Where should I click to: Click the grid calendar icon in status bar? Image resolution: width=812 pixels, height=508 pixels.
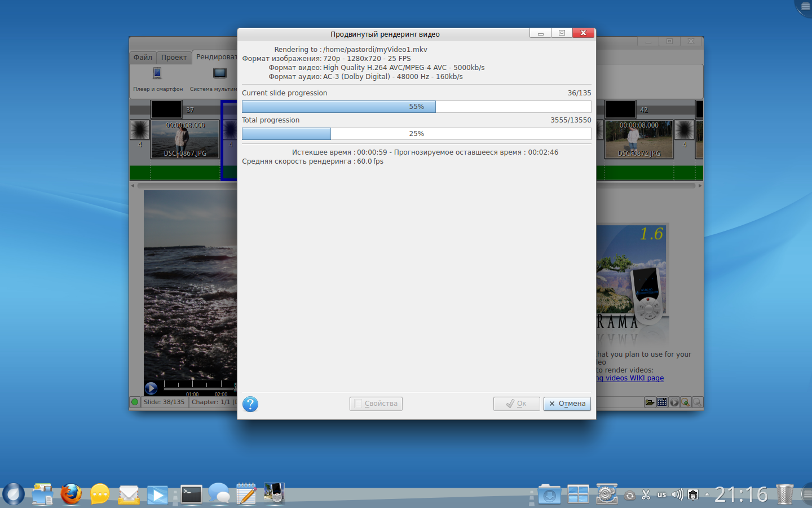tap(662, 402)
